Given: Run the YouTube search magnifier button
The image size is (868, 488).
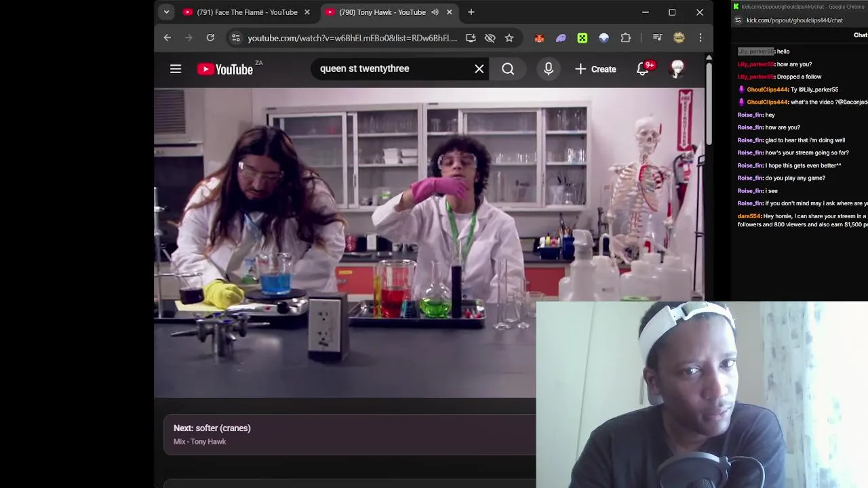Looking at the screenshot, I should (508, 68).
